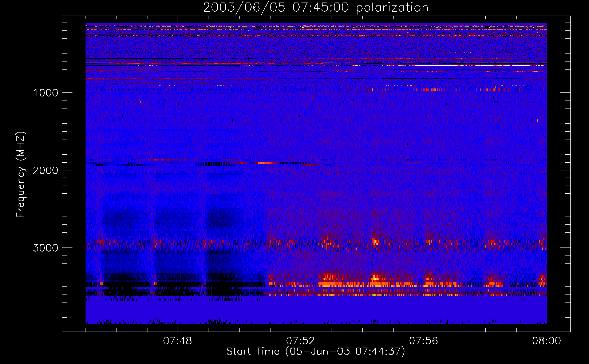This screenshot has width=589, height=364.
Task: Click the 'Start Time (05-Jun-03 07:44:37)' label
Action: [316, 352]
